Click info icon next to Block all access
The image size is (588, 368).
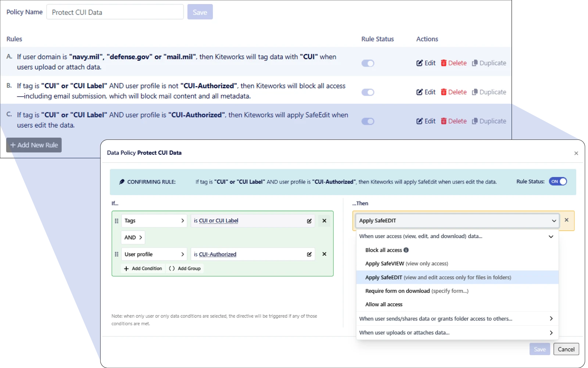[406, 250]
